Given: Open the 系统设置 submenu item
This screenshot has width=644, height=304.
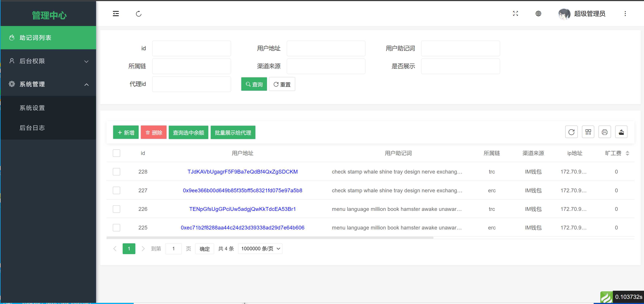Looking at the screenshot, I should pyautogui.click(x=48, y=108).
